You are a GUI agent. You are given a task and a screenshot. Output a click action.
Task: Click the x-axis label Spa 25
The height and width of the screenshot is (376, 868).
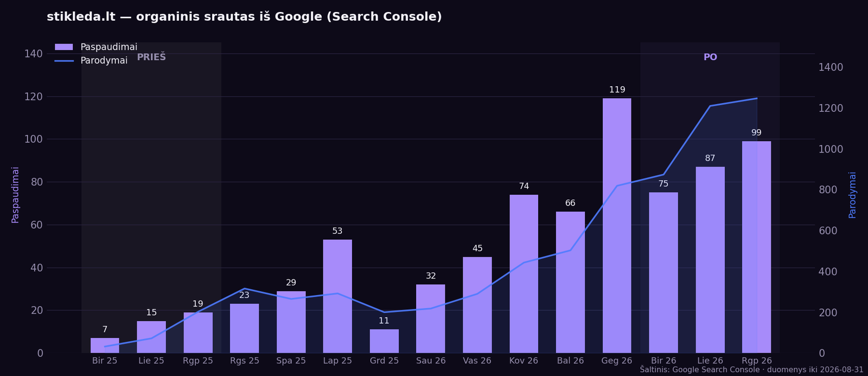click(291, 361)
